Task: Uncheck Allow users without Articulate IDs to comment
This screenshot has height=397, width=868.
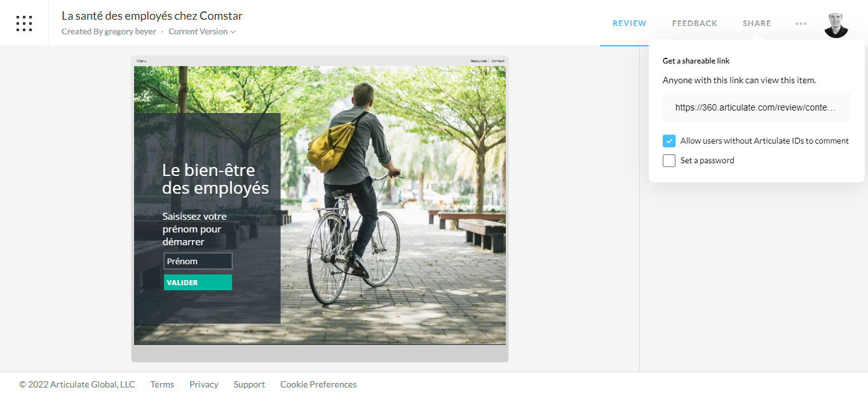Action: click(669, 141)
